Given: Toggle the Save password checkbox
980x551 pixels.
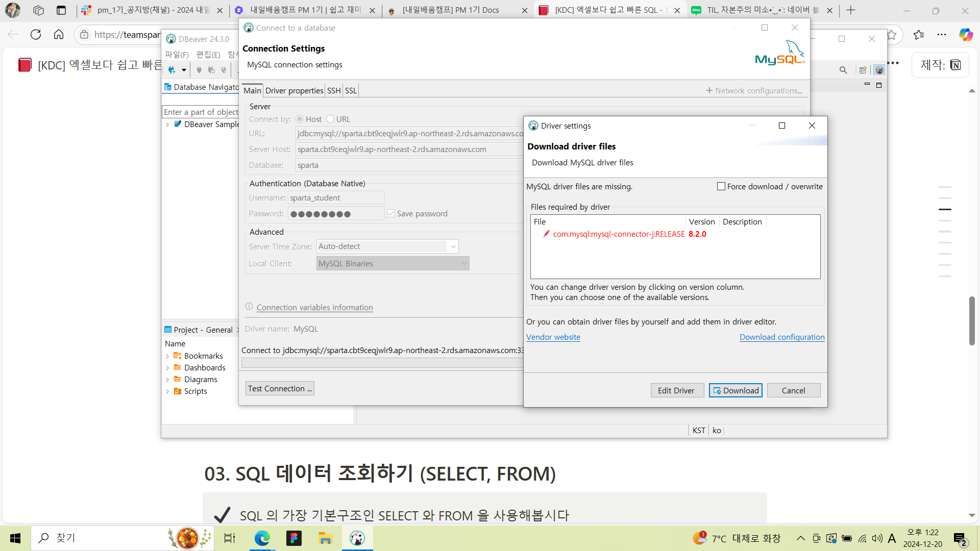Looking at the screenshot, I should point(391,214).
